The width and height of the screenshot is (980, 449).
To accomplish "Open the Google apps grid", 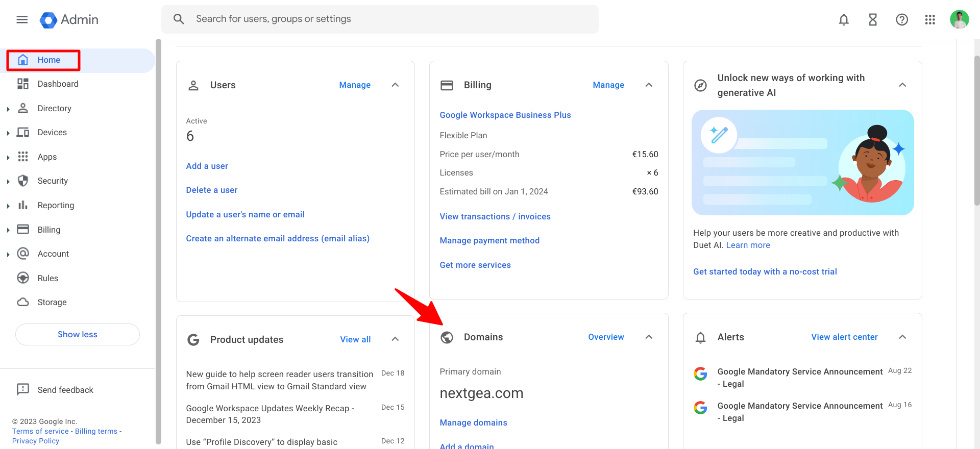I will [x=930, y=19].
